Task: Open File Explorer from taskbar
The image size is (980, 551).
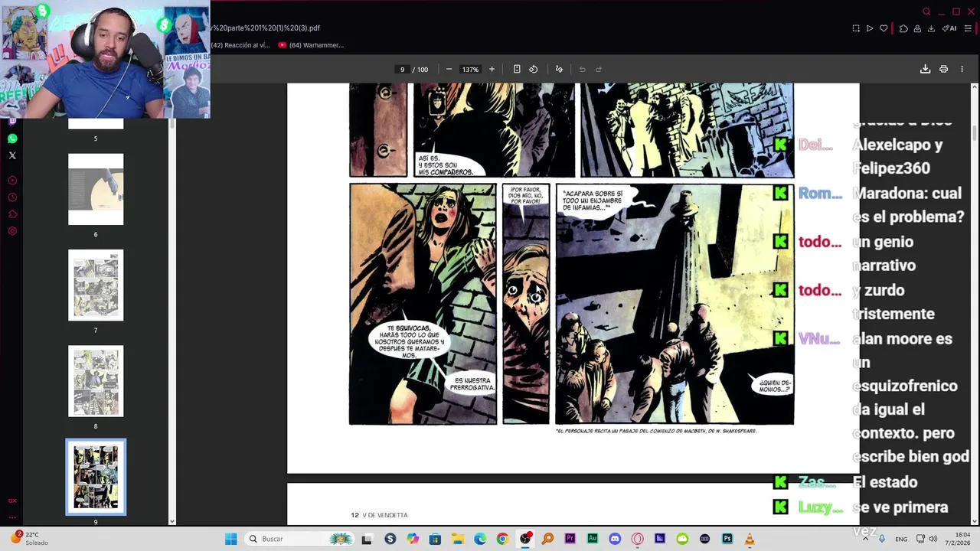Action: click(x=457, y=539)
